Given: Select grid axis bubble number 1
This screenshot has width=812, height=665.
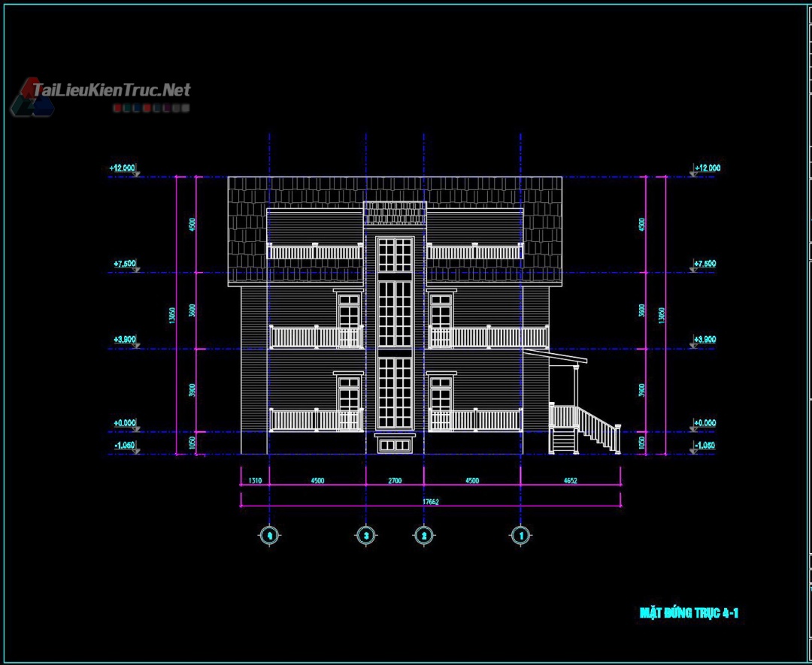Looking at the screenshot, I should pos(520,535).
